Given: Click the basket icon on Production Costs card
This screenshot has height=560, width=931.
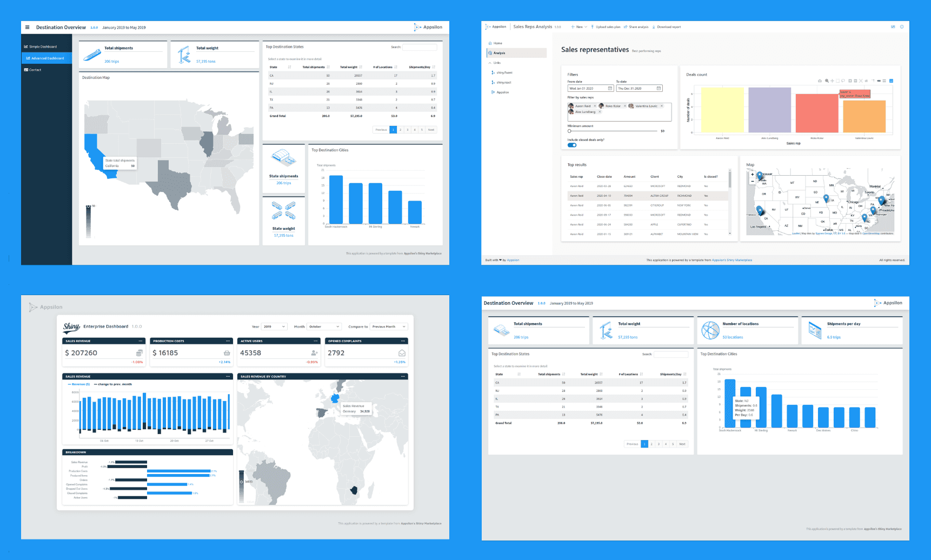Looking at the screenshot, I should [x=227, y=353].
